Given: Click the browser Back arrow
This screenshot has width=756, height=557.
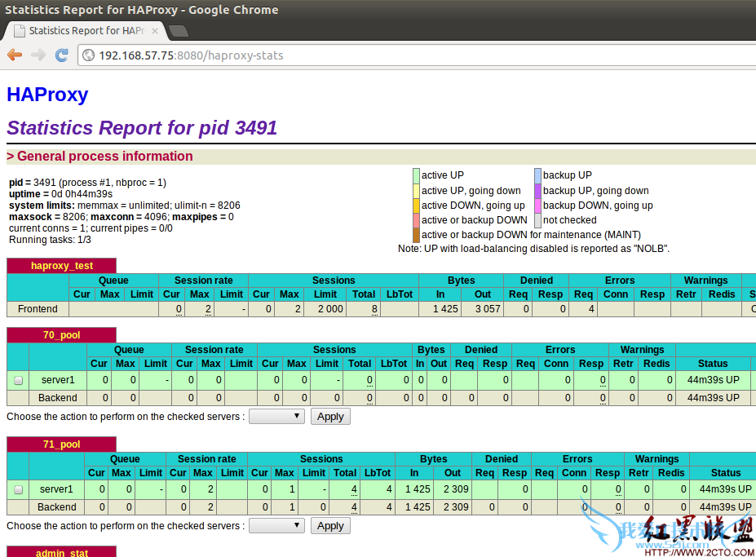Looking at the screenshot, I should pyautogui.click(x=14, y=55).
